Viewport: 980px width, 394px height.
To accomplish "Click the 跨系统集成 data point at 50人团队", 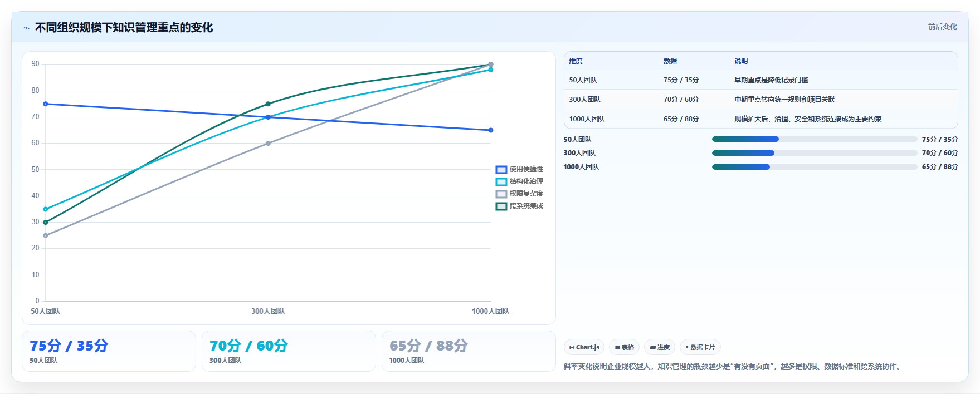I will tap(46, 223).
